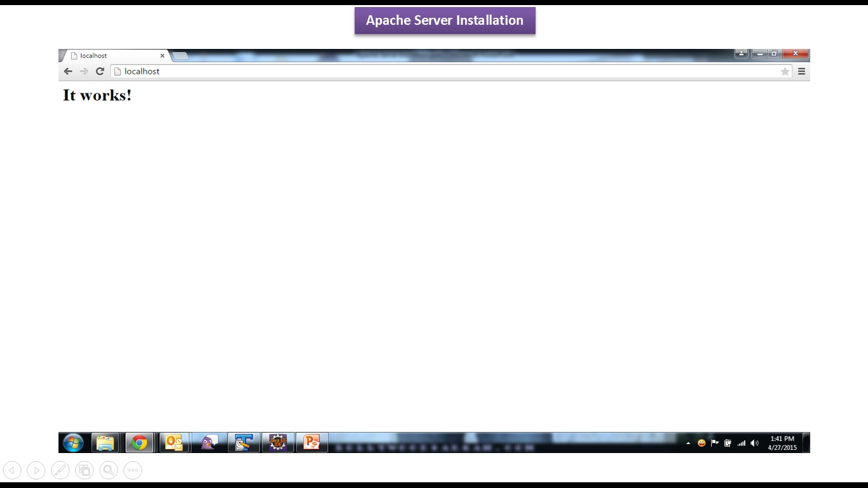This screenshot has height=488, width=868.
Task: Minimize the Chrome window
Action: (x=759, y=53)
